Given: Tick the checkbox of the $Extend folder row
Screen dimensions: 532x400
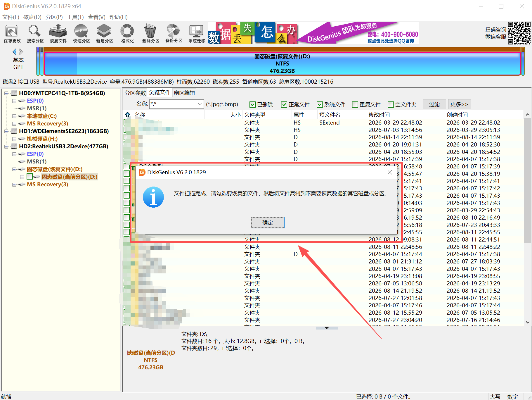Looking at the screenshot, I should [126, 123].
